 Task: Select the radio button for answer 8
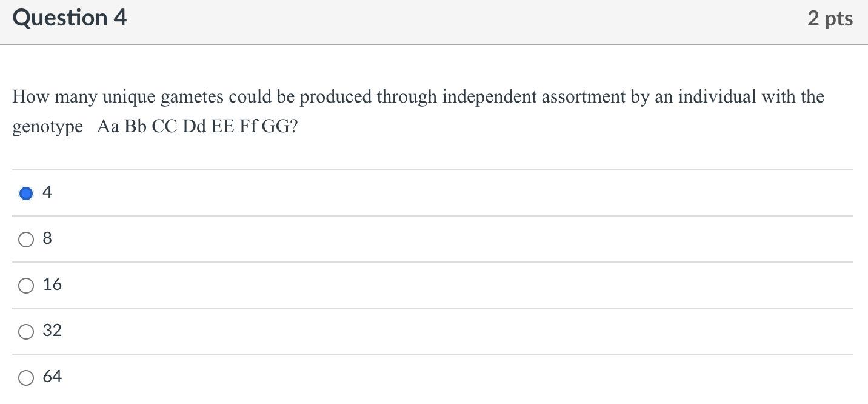point(26,240)
